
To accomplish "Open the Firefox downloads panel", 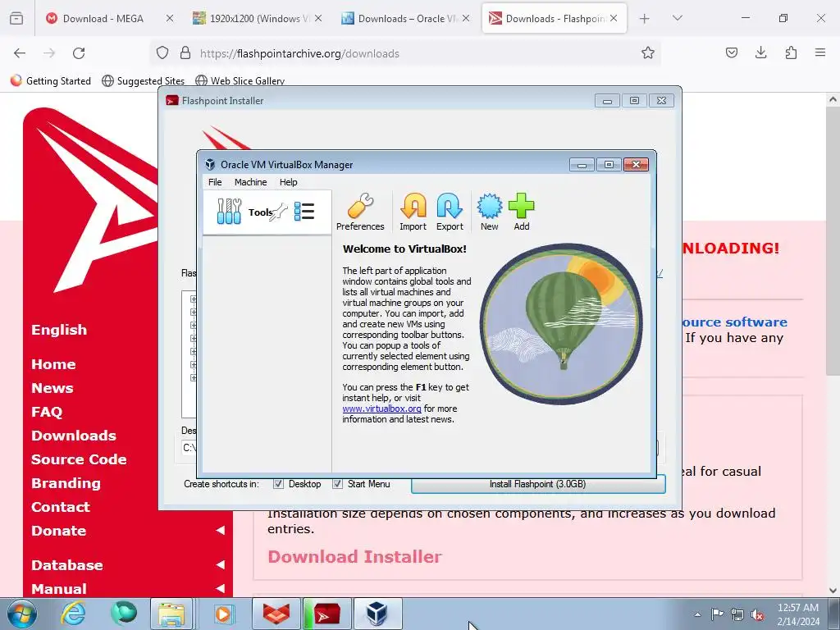I will pos(760,52).
